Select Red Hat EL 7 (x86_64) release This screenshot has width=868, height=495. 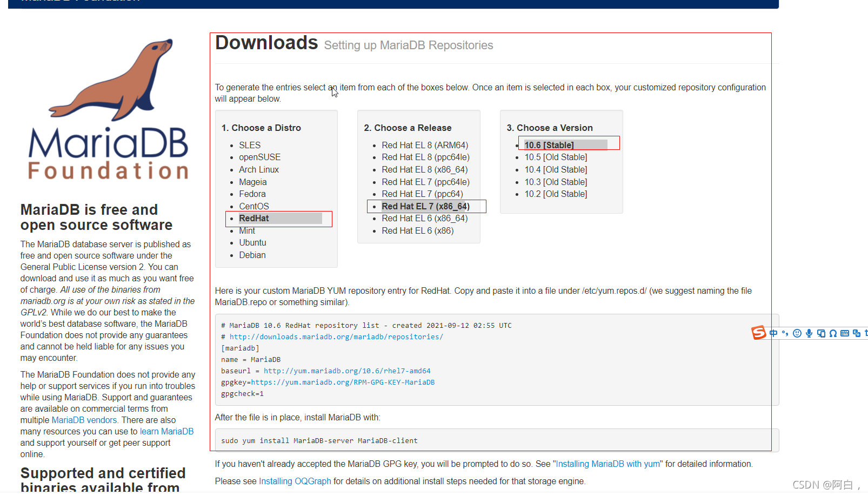[425, 206]
